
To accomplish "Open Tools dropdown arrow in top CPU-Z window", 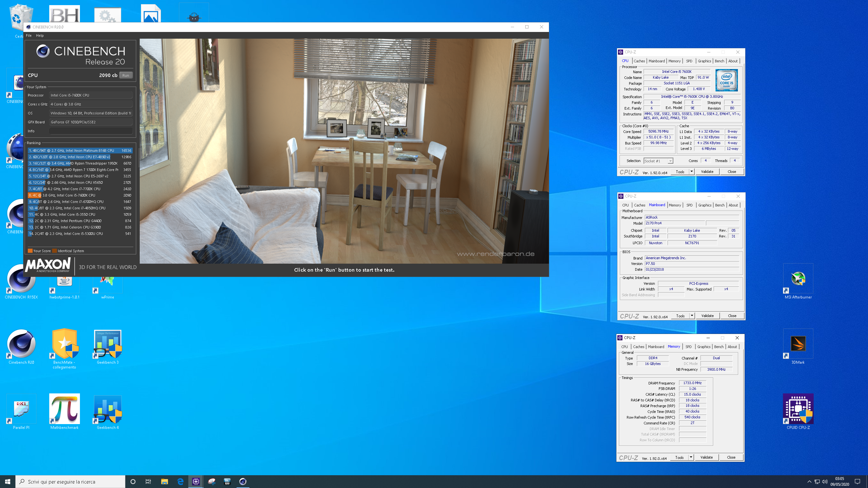I will (x=692, y=172).
